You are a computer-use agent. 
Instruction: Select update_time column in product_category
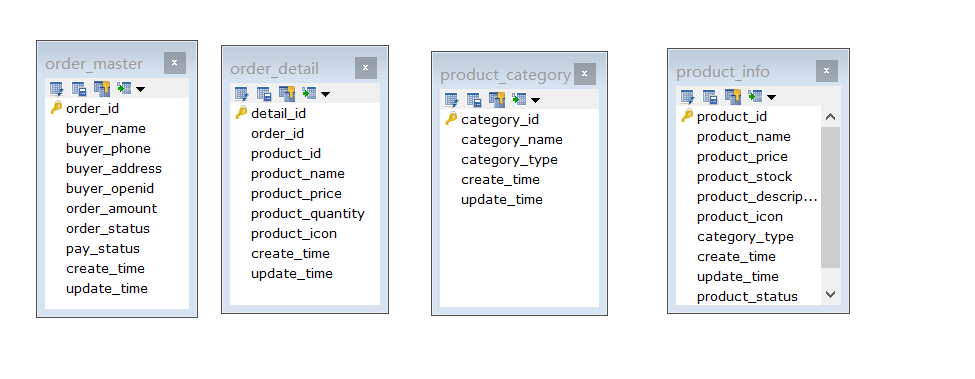[502, 199]
